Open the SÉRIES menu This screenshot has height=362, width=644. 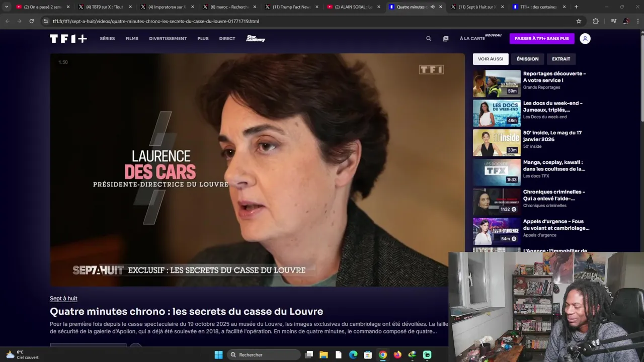click(107, 39)
